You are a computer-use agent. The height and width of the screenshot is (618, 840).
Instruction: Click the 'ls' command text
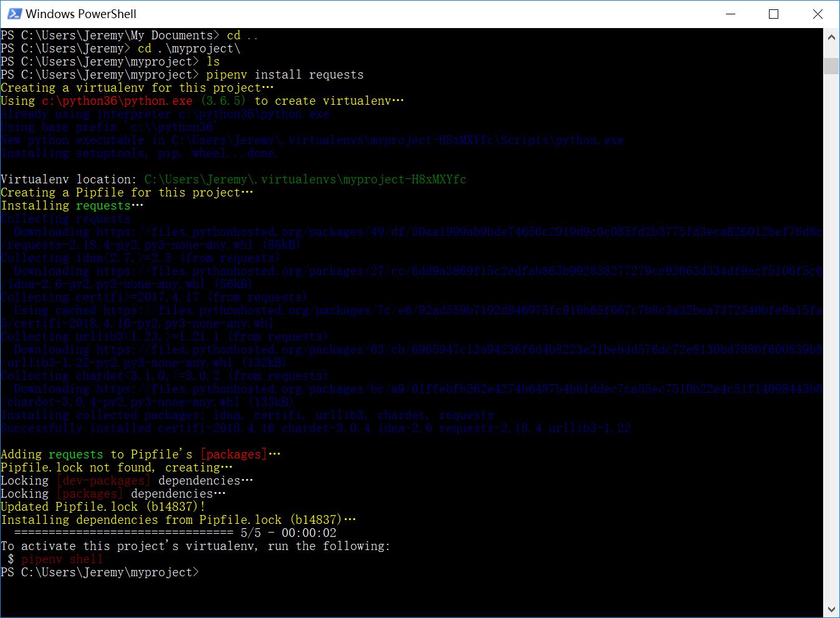(213, 62)
